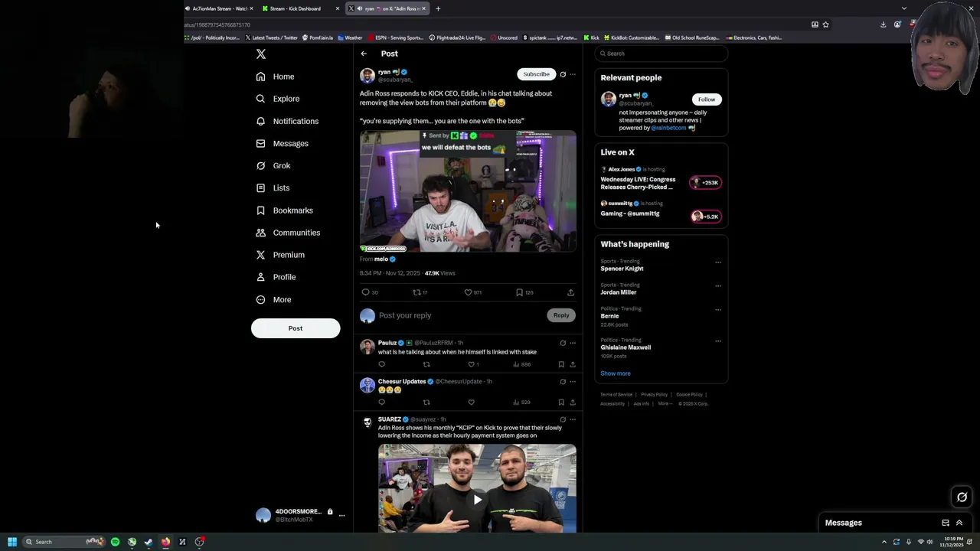The height and width of the screenshot is (551, 980).
Task: Click the grey Reply button
Action: pos(561,315)
